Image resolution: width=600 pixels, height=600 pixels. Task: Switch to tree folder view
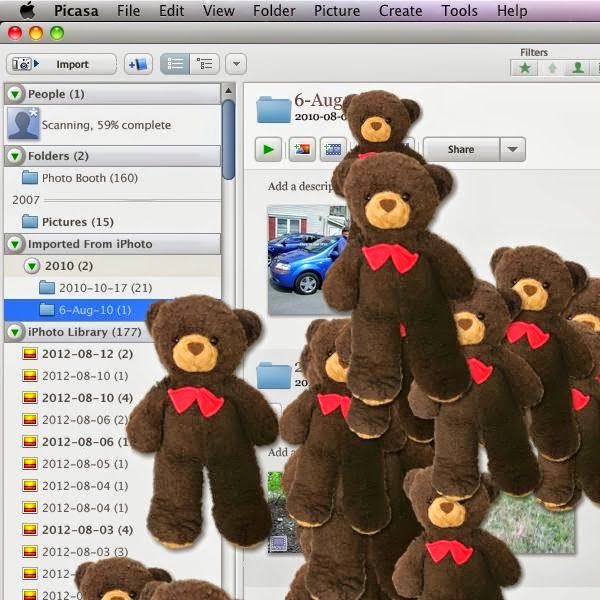click(204, 64)
